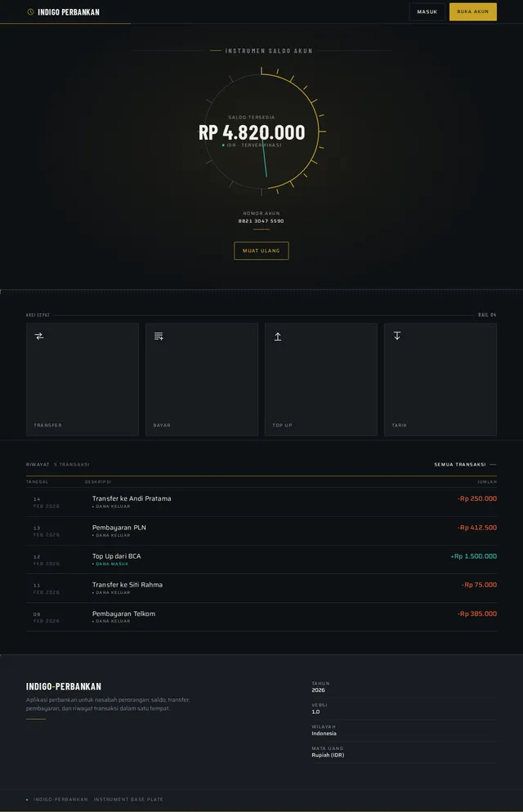Open the Masuk login button
The width and height of the screenshot is (523, 812).
coord(427,11)
